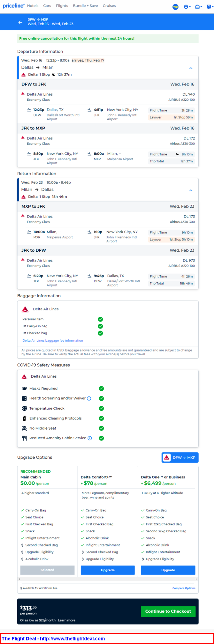The image size is (214, 644).
Task: Upgrade to Delta Comfort+ for $78
Action: click(x=108, y=570)
